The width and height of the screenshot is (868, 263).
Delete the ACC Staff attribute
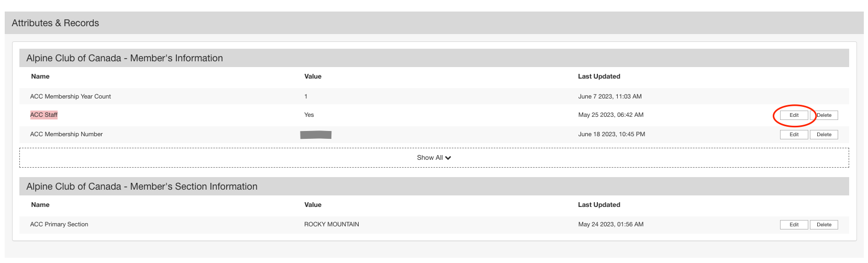click(824, 115)
